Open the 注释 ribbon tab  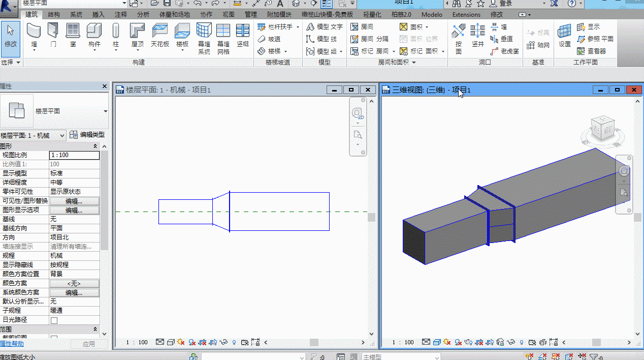tap(121, 15)
